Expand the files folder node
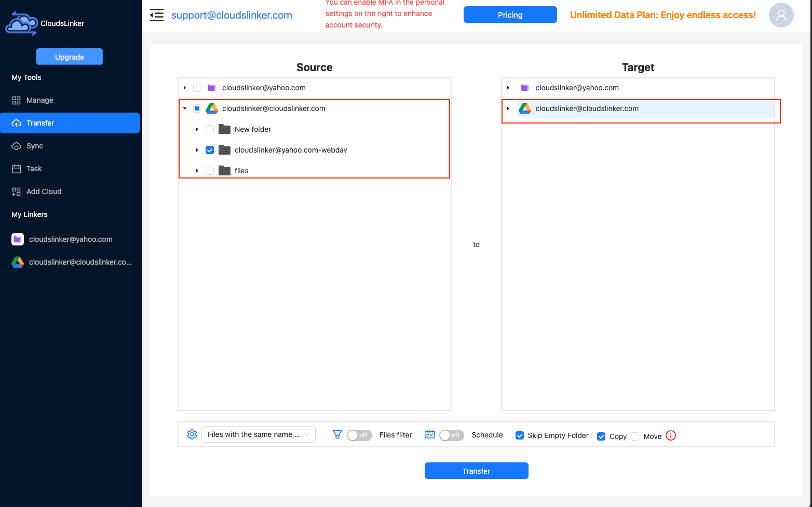 point(197,171)
